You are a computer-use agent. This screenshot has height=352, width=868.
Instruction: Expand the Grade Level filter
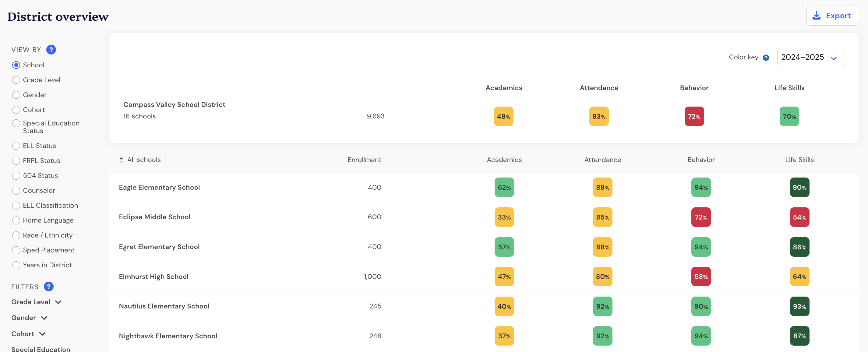pyautogui.click(x=36, y=302)
